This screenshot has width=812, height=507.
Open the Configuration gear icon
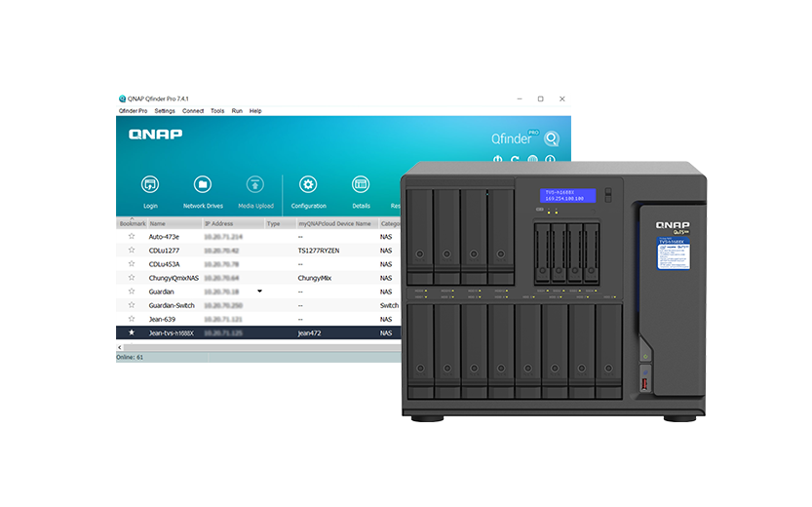pyautogui.click(x=308, y=185)
